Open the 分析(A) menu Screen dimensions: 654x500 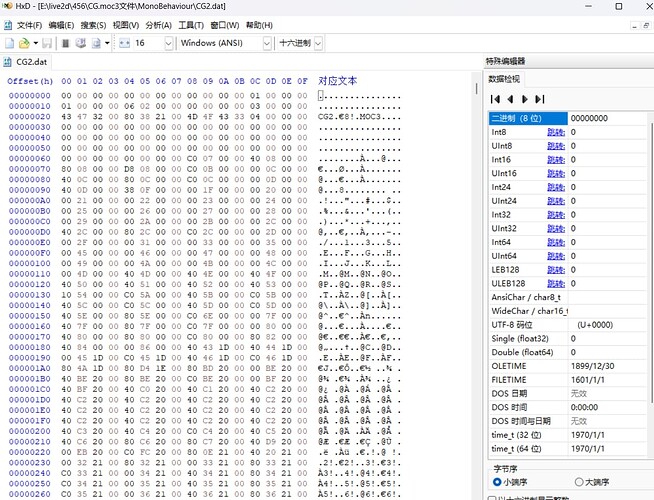tap(158, 25)
